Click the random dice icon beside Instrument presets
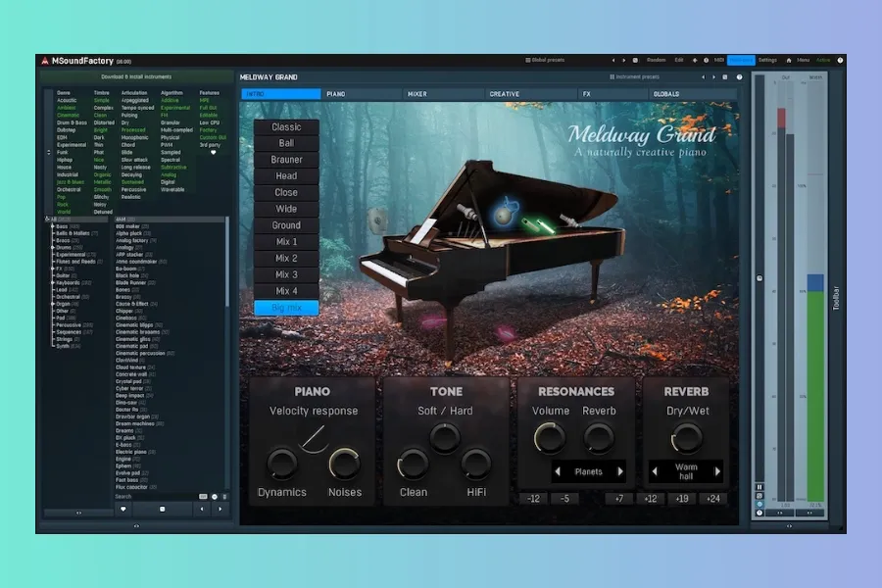Image resolution: width=882 pixels, height=588 pixels. point(726,76)
